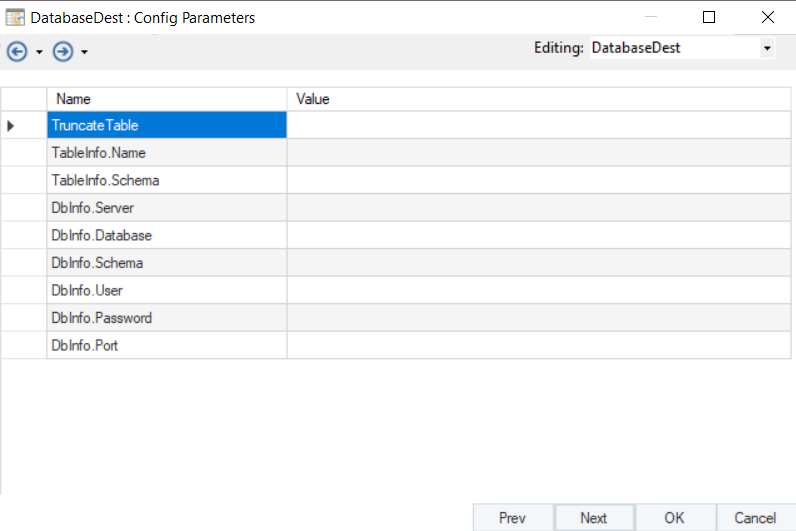This screenshot has width=796, height=531.
Task: Click the forward navigation arrow icon
Action: [x=63, y=51]
